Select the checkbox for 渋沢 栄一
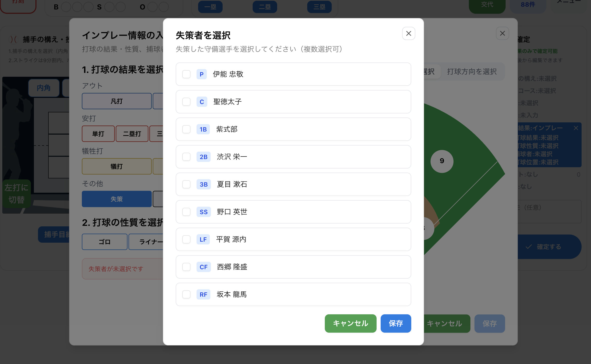 186,157
